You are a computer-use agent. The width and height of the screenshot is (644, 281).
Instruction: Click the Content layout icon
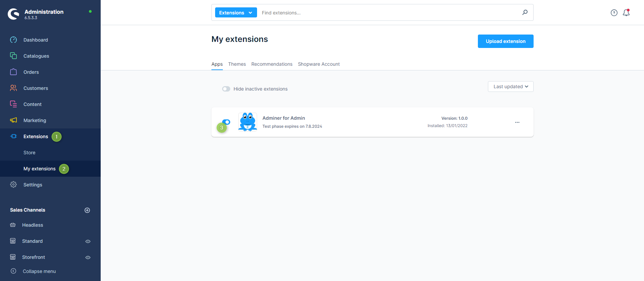tap(13, 104)
